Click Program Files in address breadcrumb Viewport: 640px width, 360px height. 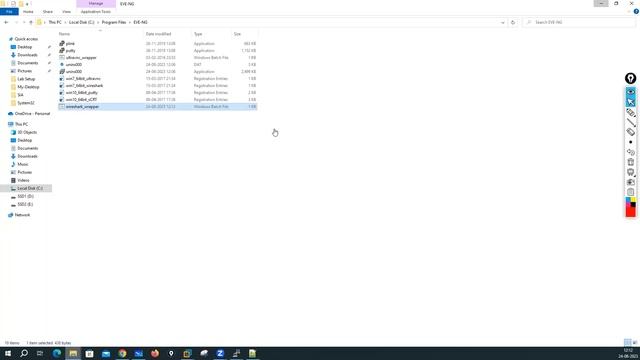tap(114, 22)
